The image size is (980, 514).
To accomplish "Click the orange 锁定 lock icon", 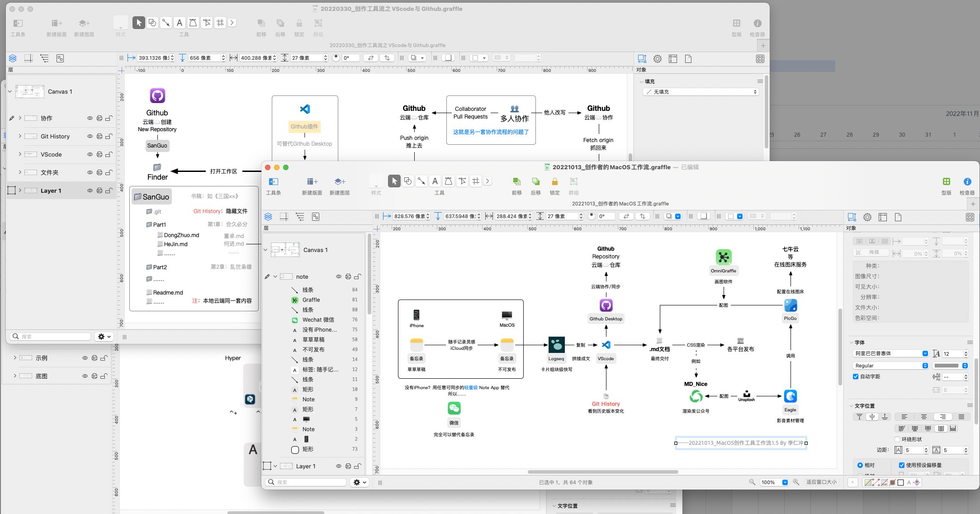I will 555,182.
